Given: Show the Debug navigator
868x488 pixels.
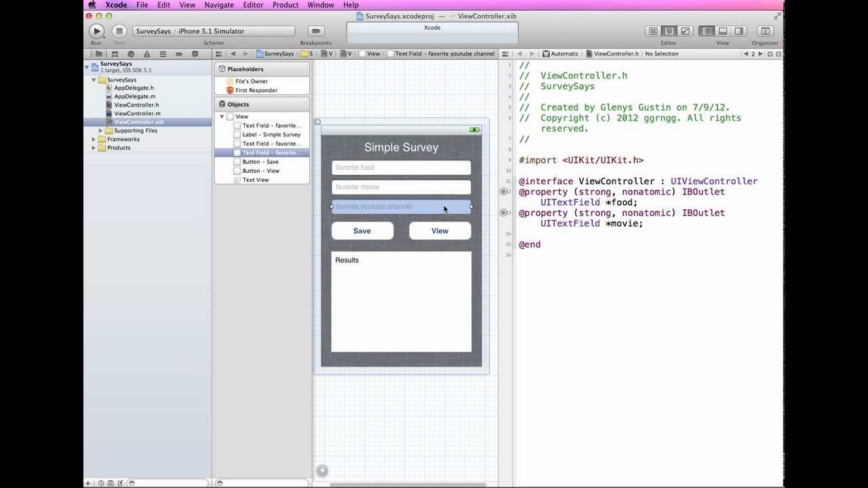Looking at the screenshot, I should (163, 54).
